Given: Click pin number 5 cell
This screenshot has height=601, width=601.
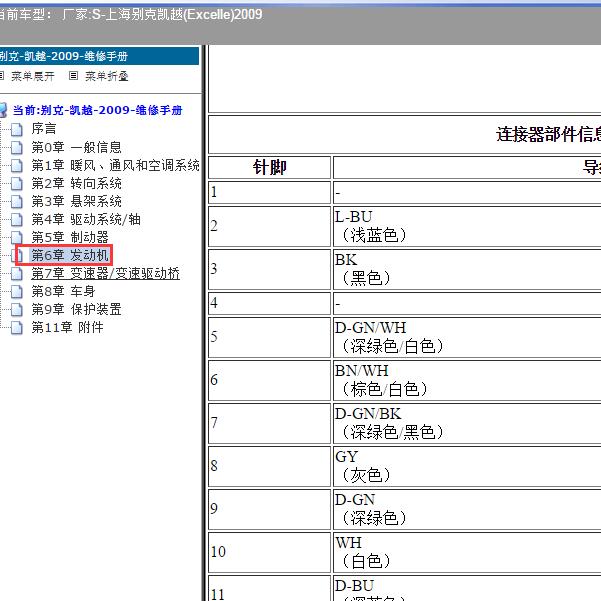Looking at the screenshot, I should pyautogui.click(x=269, y=338).
